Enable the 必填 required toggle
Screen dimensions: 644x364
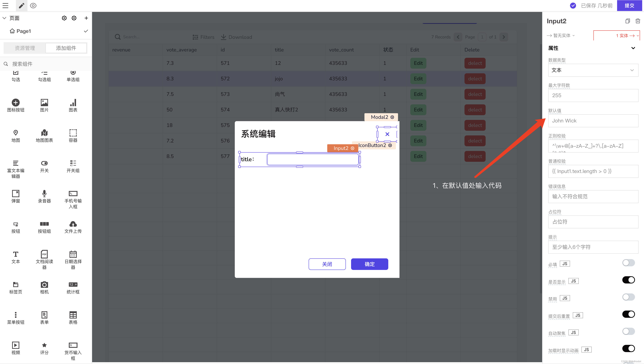(628, 263)
